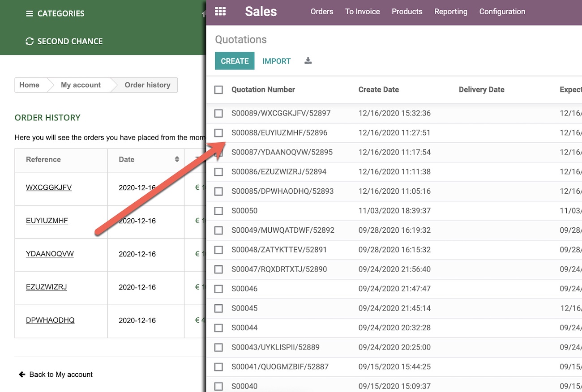Click the download export icon beside Import
Viewport: 582px width, 392px height.
[x=308, y=61]
